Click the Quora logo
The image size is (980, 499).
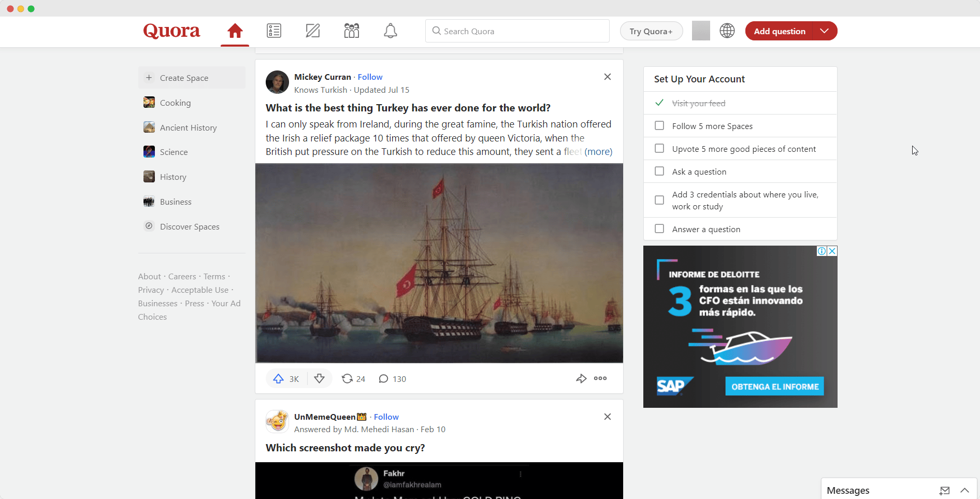[x=171, y=31]
